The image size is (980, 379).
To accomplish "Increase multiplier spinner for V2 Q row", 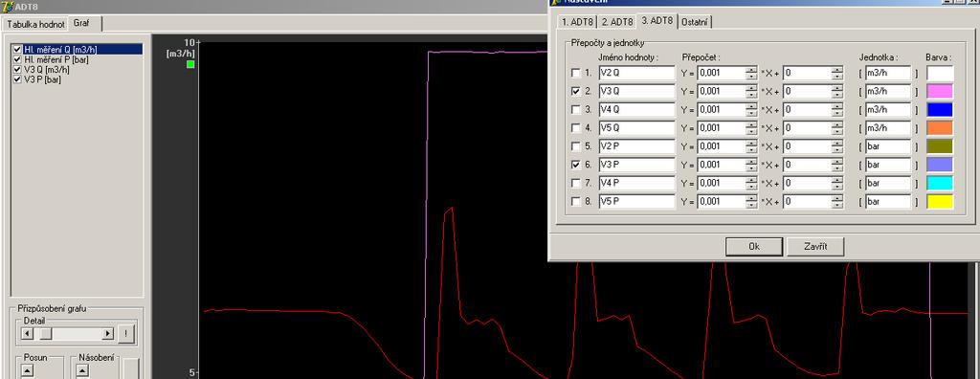I will [750, 70].
